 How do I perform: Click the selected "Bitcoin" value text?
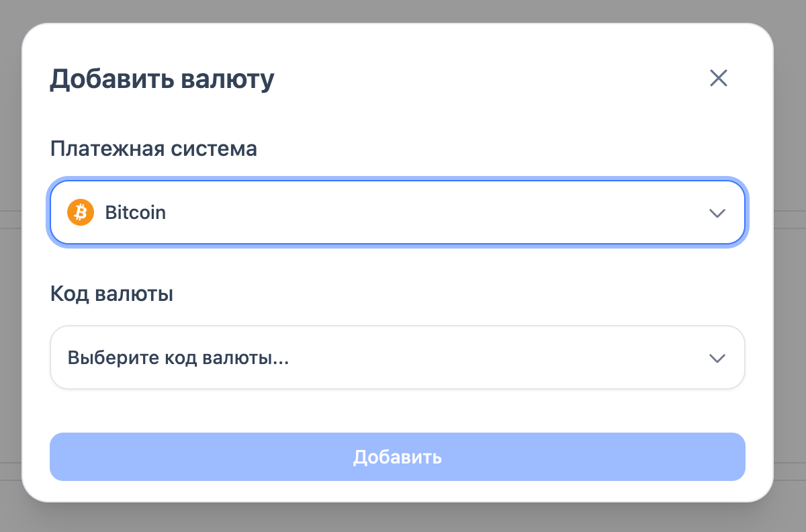pyautogui.click(x=136, y=213)
